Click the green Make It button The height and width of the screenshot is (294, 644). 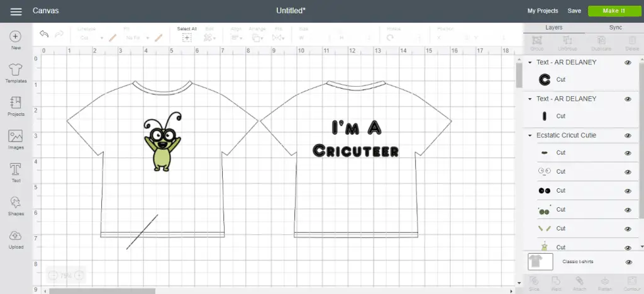click(x=614, y=11)
